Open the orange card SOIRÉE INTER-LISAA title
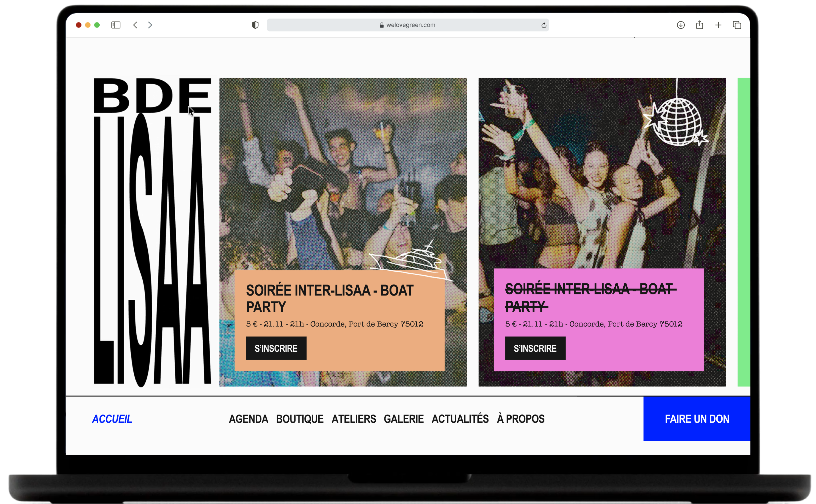The image size is (816, 504). 330,298
